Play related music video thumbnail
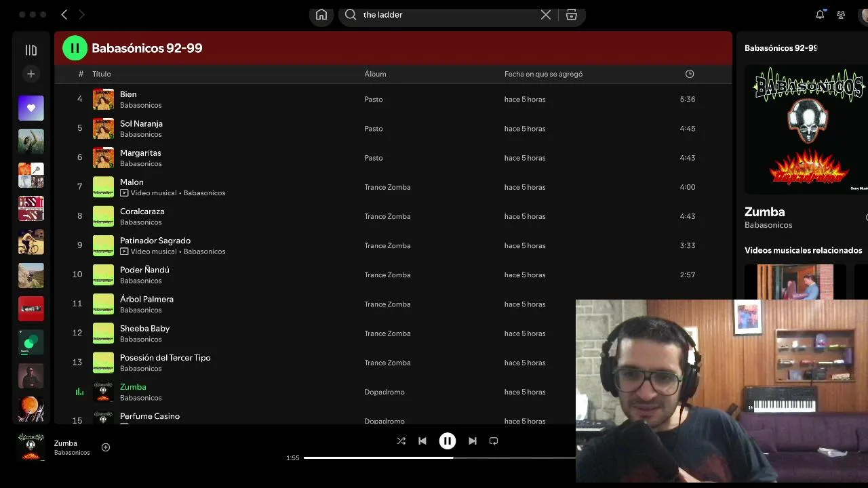The height and width of the screenshot is (488, 868). tap(795, 282)
